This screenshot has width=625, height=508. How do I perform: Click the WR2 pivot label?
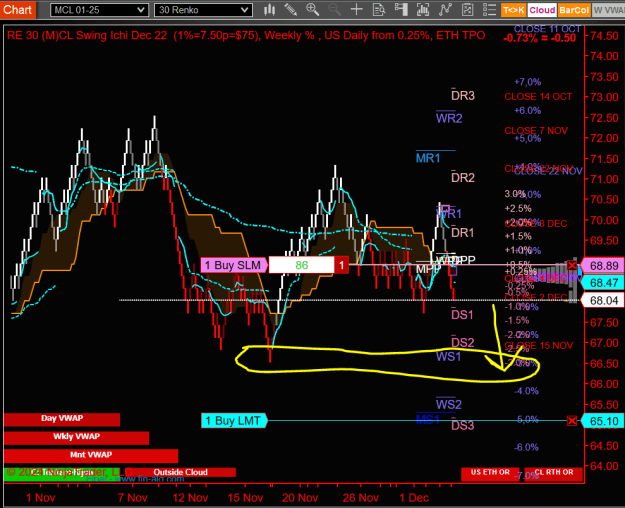449,118
